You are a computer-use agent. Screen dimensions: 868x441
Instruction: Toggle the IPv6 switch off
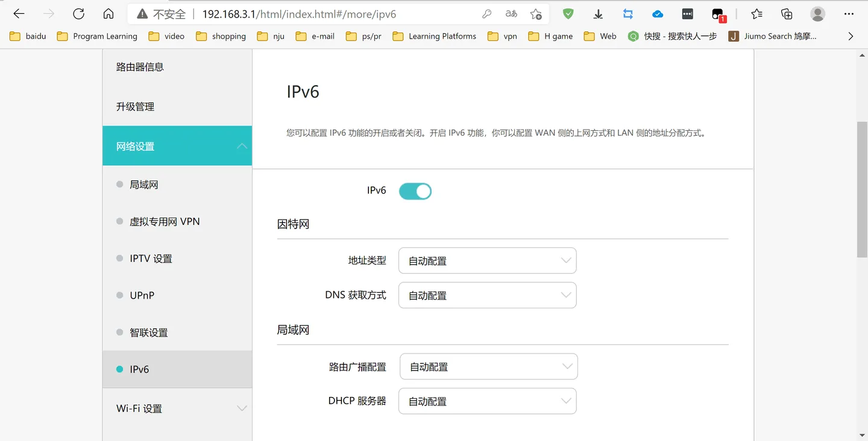click(x=415, y=191)
